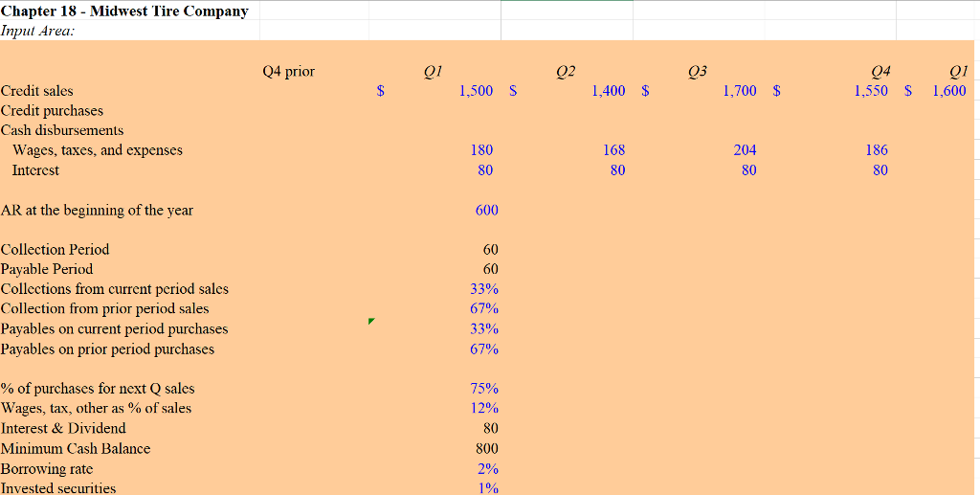Click the 'Wages, taxes, and expenses' label
This screenshot has height=495, width=980.
[98, 150]
